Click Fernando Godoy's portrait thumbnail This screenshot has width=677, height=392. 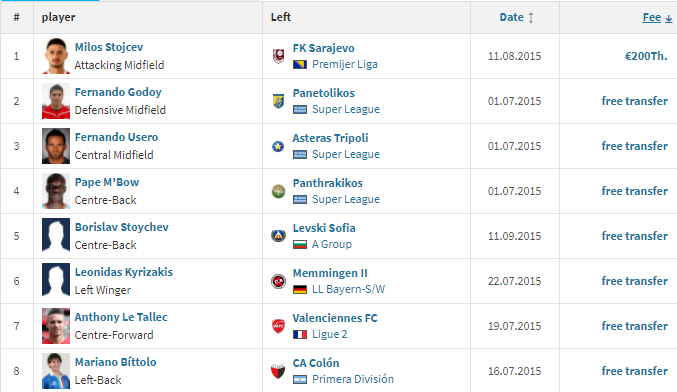pyautogui.click(x=56, y=101)
